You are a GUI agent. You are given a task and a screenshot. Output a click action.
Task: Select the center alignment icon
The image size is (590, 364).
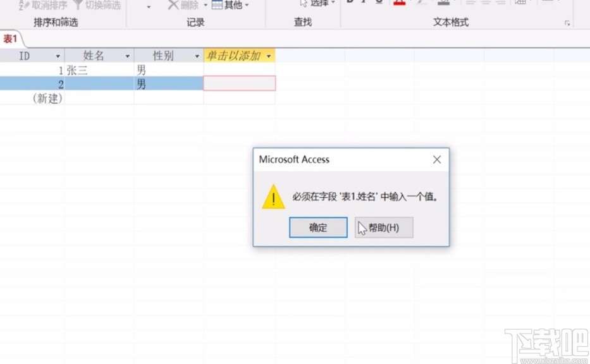[487, 3]
